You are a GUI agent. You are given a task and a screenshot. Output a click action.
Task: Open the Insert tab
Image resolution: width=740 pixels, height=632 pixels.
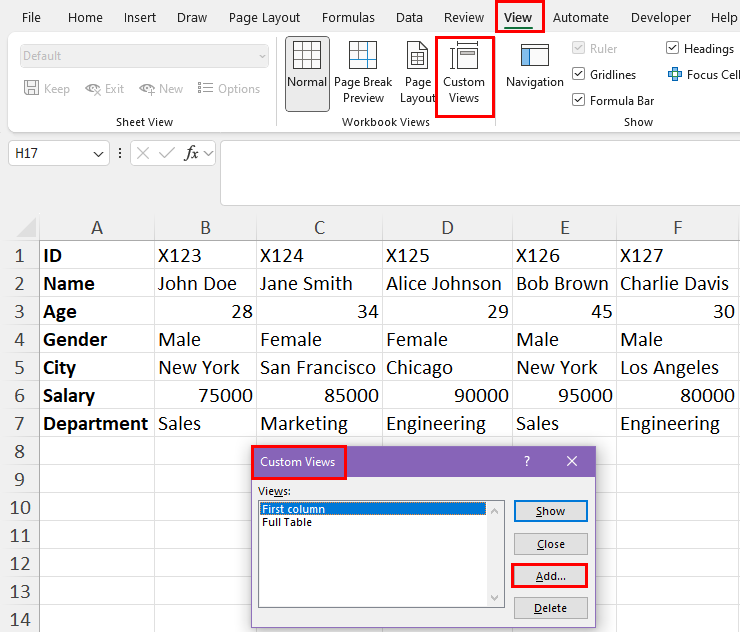click(140, 18)
